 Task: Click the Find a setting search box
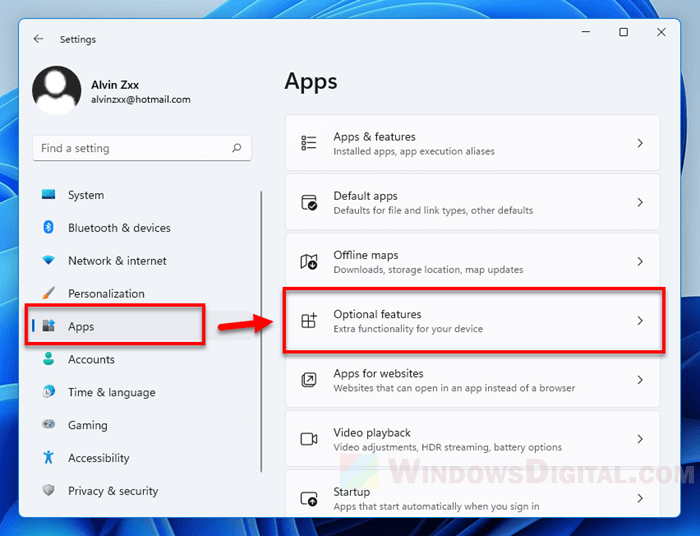(130, 148)
